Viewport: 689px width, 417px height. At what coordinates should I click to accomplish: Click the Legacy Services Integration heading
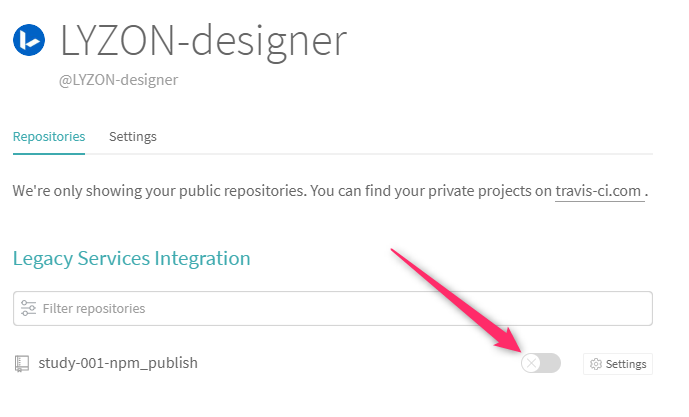(131, 258)
